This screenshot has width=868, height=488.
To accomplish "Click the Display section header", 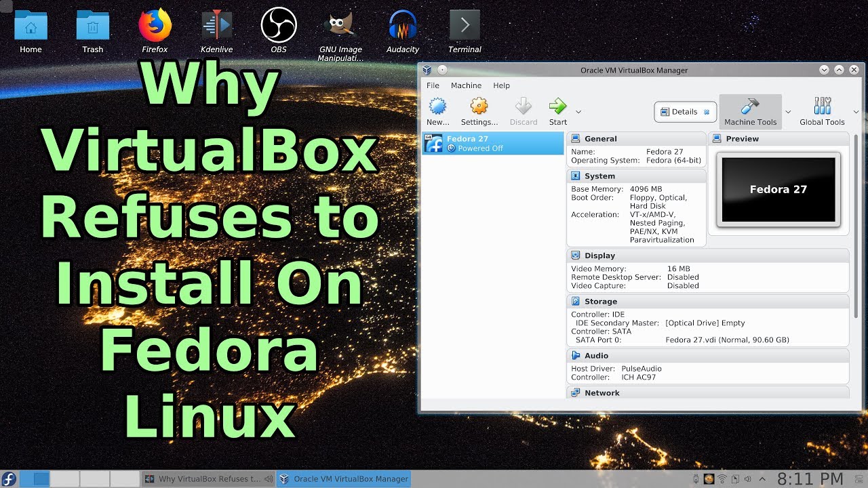I will click(x=707, y=256).
